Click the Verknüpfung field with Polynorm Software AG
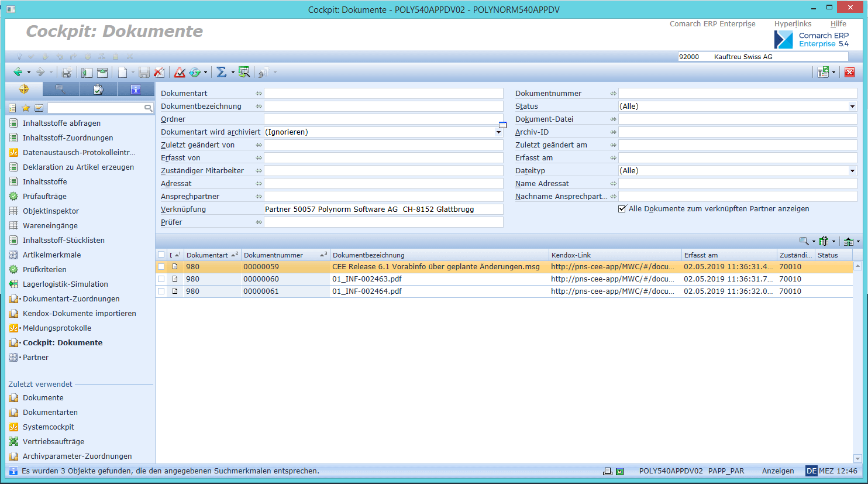The width and height of the screenshot is (868, 484). [x=384, y=210]
